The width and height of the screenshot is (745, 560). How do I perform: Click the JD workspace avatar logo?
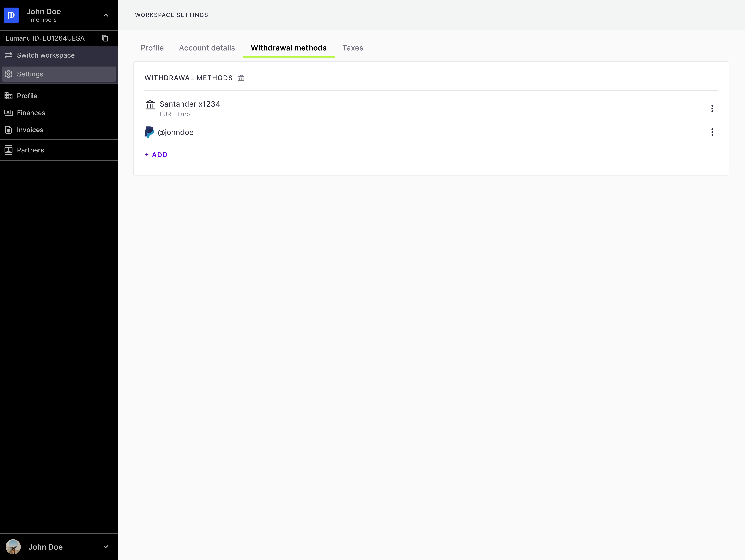(11, 15)
